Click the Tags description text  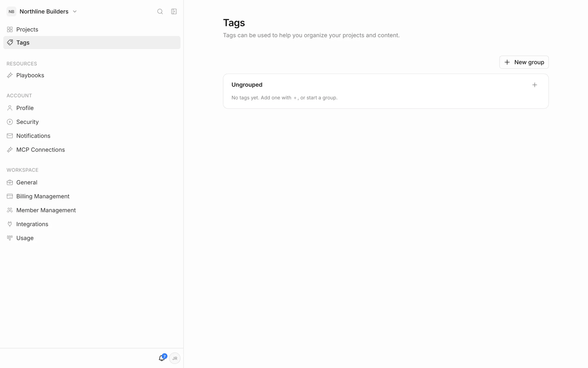[311, 35]
